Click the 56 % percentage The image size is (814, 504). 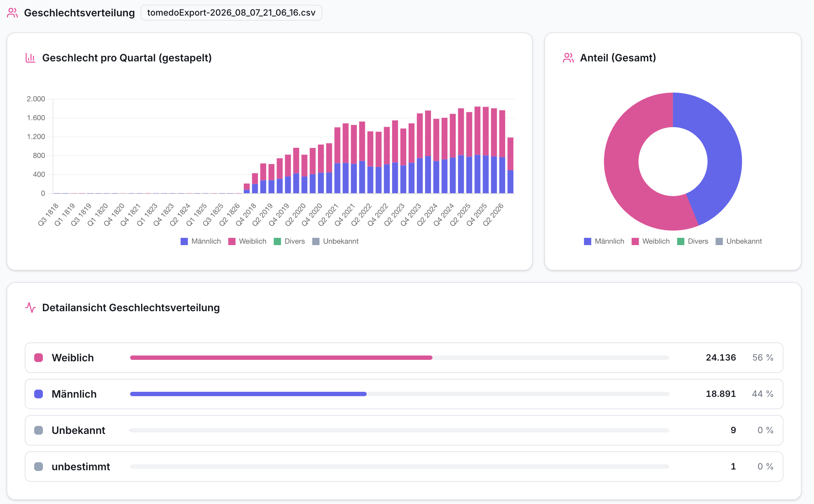click(763, 358)
